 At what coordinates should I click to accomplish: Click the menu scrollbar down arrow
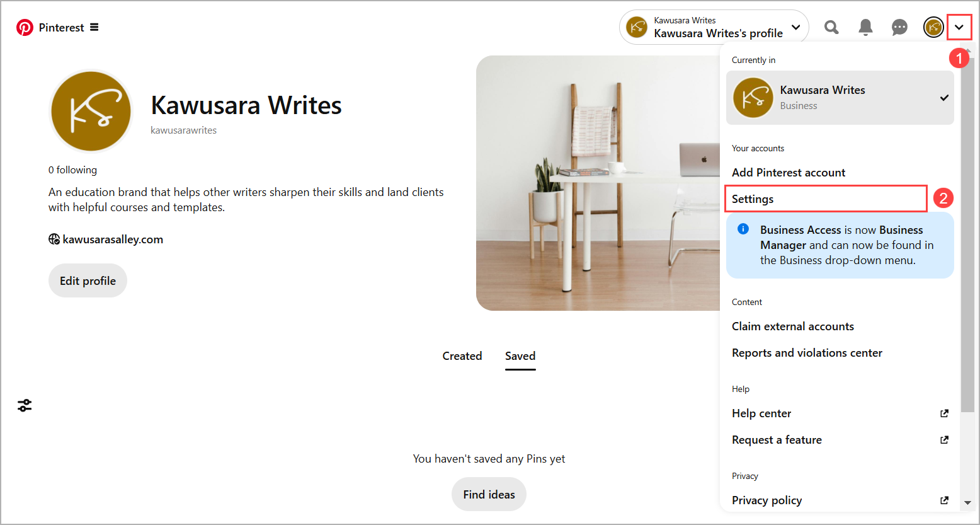[x=968, y=503]
